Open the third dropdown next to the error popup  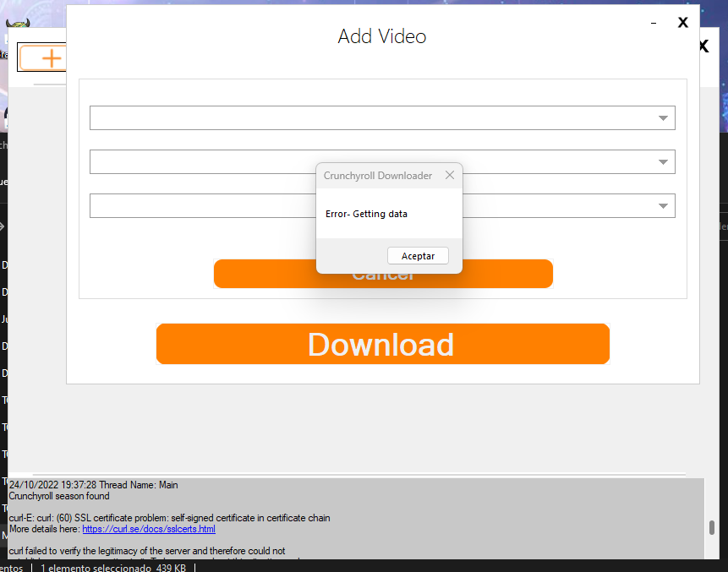663,205
